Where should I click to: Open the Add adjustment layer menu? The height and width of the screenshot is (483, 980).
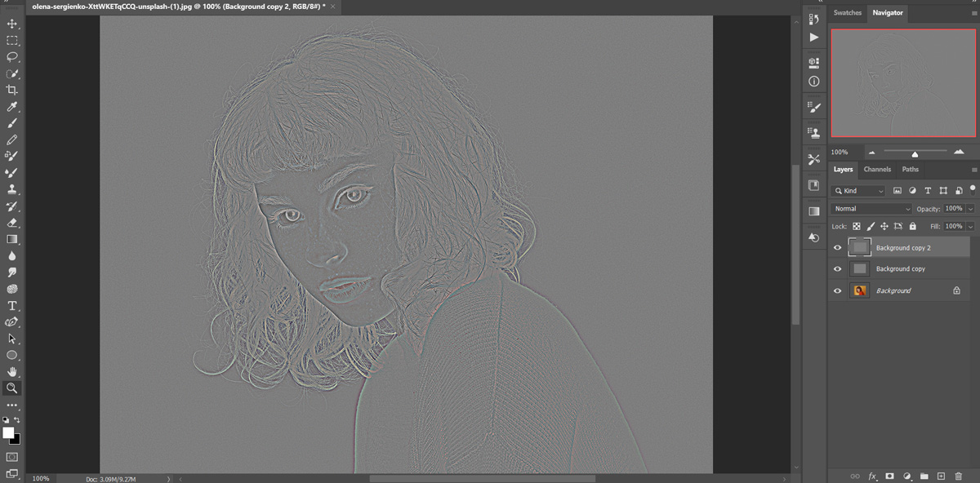point(906,475)
